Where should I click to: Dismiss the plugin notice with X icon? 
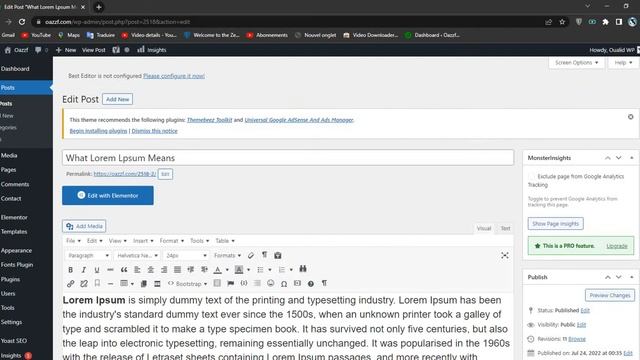click(631, 117)
